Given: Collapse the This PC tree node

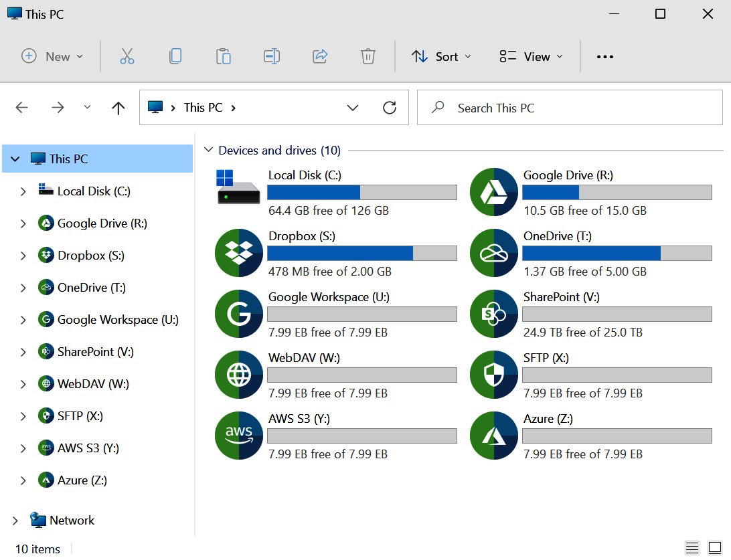Looking at the screenshot, I should tap(15, 159).
